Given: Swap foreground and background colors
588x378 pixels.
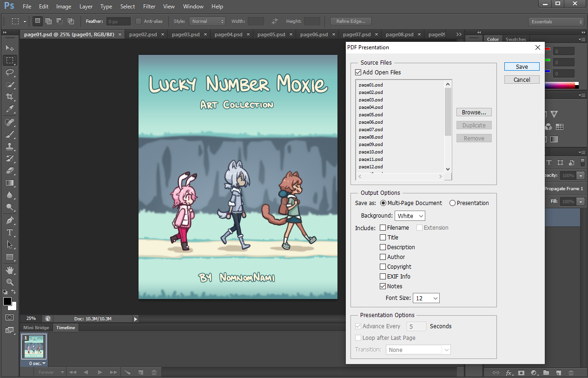Looking at the screenshot, I should (x=14, y=292).
